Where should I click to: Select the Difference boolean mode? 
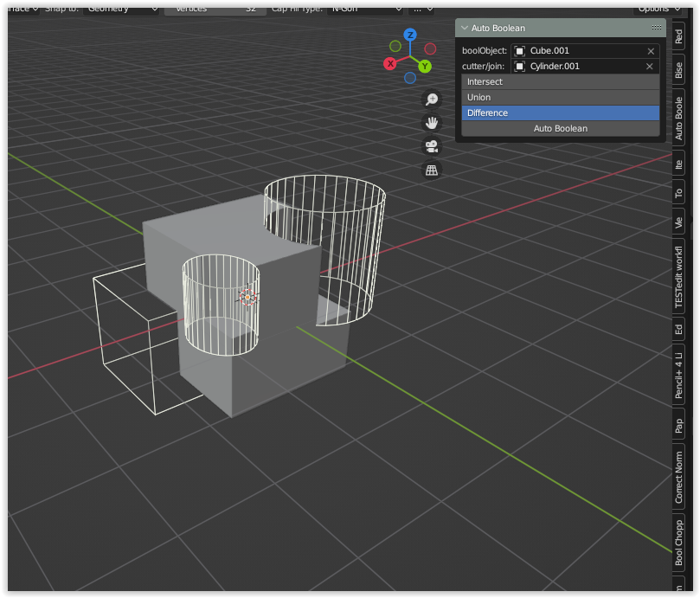561,113
